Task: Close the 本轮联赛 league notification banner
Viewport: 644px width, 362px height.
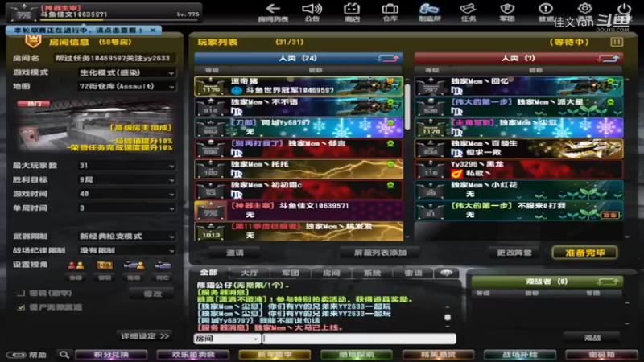Action: click(153, 31)
